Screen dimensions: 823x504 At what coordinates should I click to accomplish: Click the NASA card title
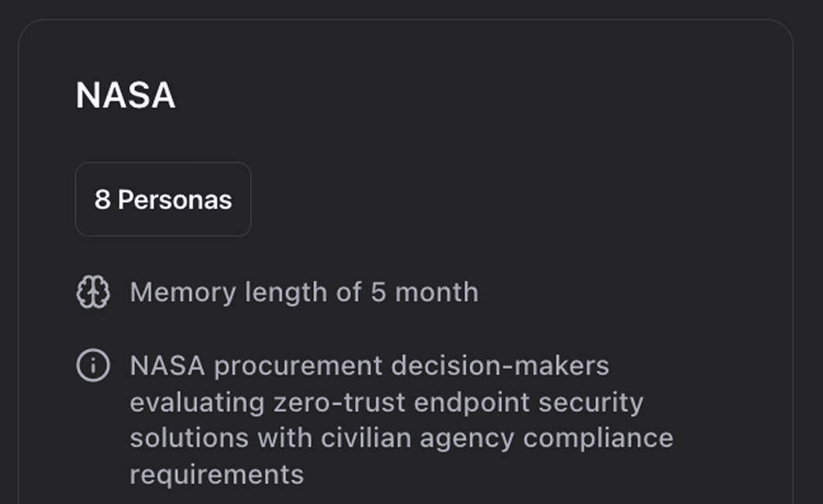tap(126, 96)
